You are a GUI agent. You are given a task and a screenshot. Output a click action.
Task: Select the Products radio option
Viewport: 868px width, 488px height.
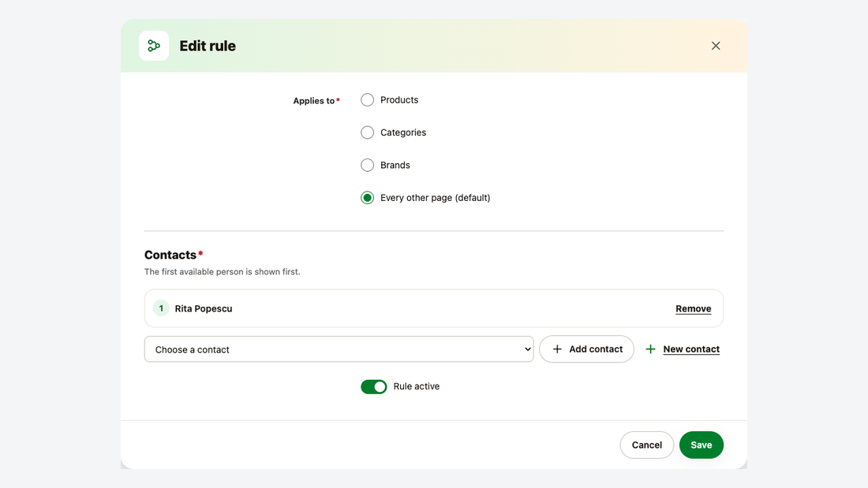click(x=367, y=99)
